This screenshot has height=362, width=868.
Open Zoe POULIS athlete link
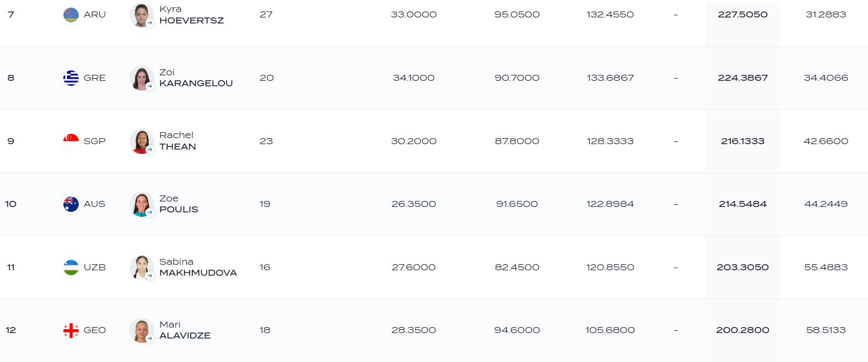[179, 204]
